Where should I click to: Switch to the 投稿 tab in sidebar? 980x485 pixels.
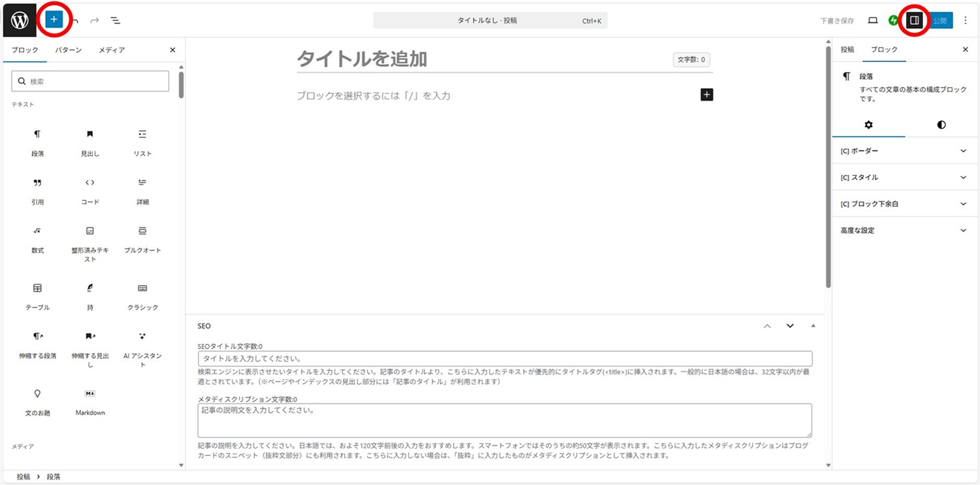pos(847,50)
